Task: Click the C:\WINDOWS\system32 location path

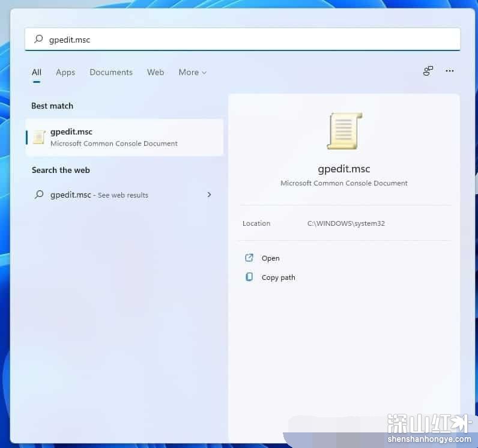Action: click(x=346, y=223)
